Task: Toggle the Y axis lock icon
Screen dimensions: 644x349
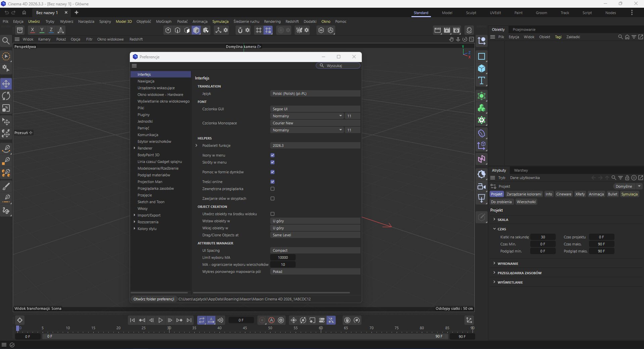Action: coord(42,30)
